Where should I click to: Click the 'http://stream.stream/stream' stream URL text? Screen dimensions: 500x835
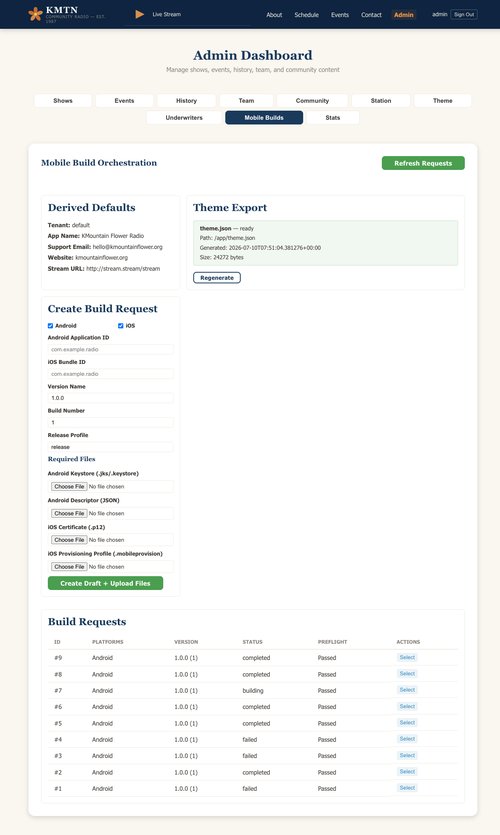tap(123, 269)
